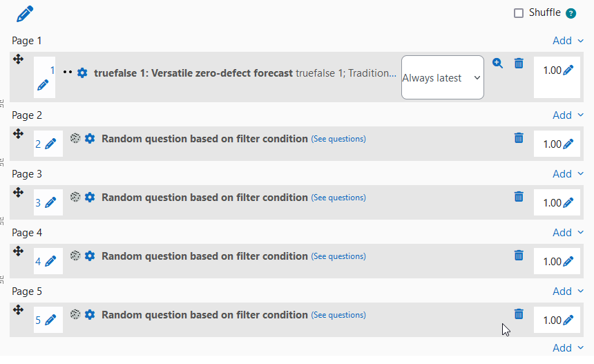Toggle the Shuffle checkbox
The image size is (594, 364).
click(519, 13)
